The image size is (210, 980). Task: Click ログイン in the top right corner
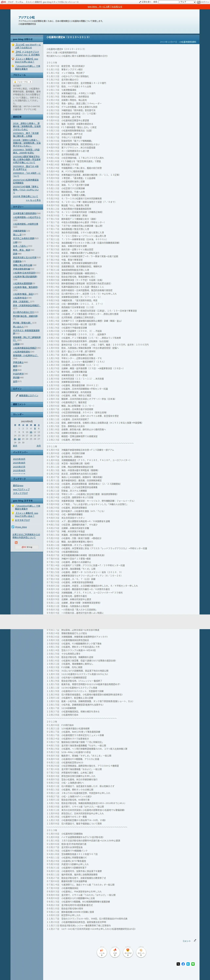205,2
